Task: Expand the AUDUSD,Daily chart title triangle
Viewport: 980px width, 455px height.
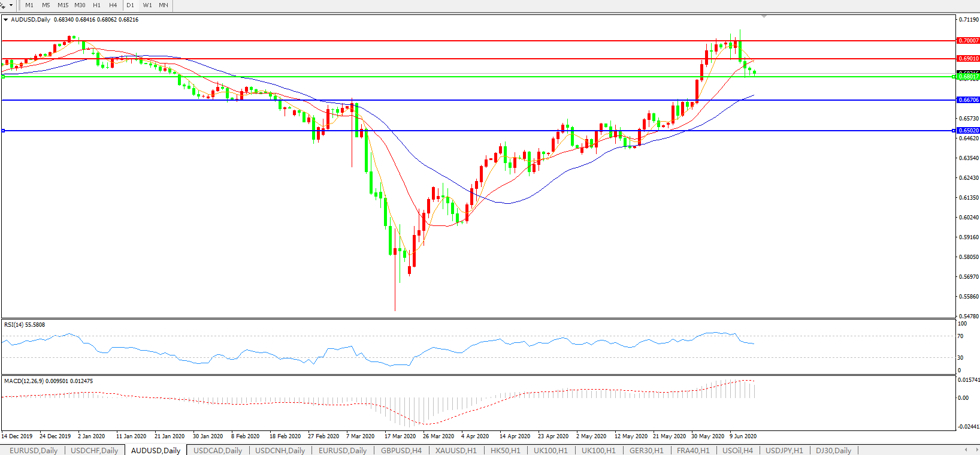Action: 6,20
